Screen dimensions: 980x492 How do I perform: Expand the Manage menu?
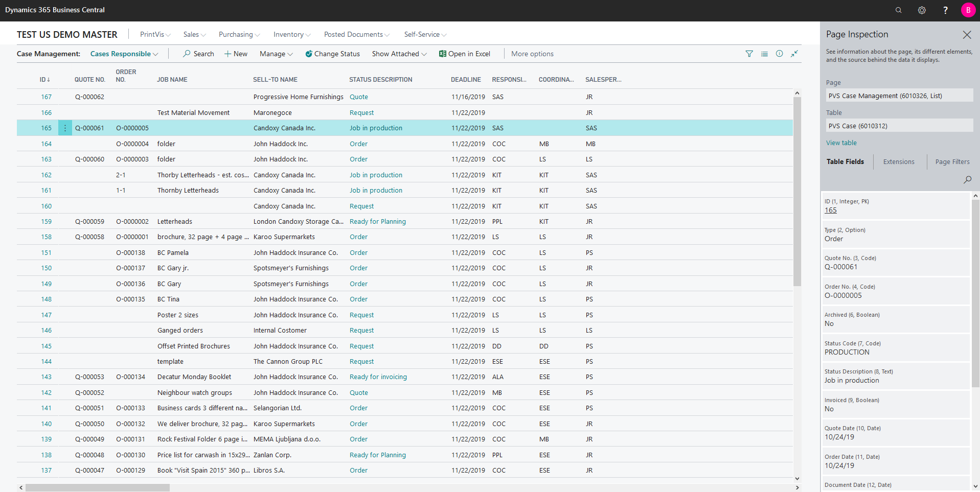276,54
